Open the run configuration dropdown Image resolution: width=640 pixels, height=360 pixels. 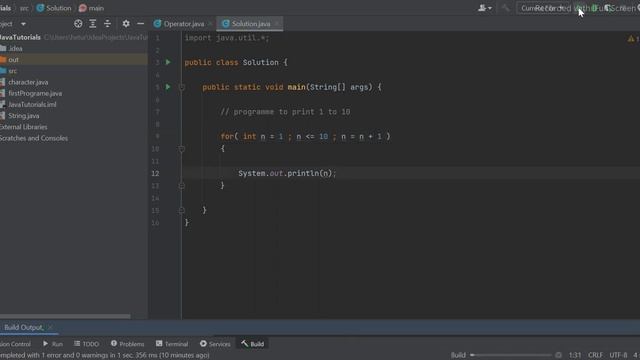[544, 8]
